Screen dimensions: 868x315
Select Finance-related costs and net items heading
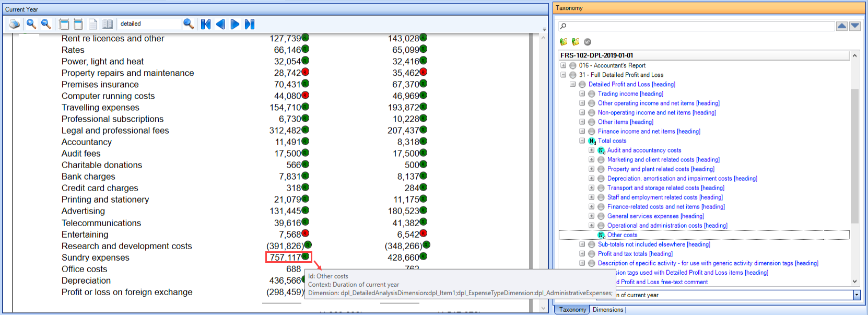[x=666, y=207]
